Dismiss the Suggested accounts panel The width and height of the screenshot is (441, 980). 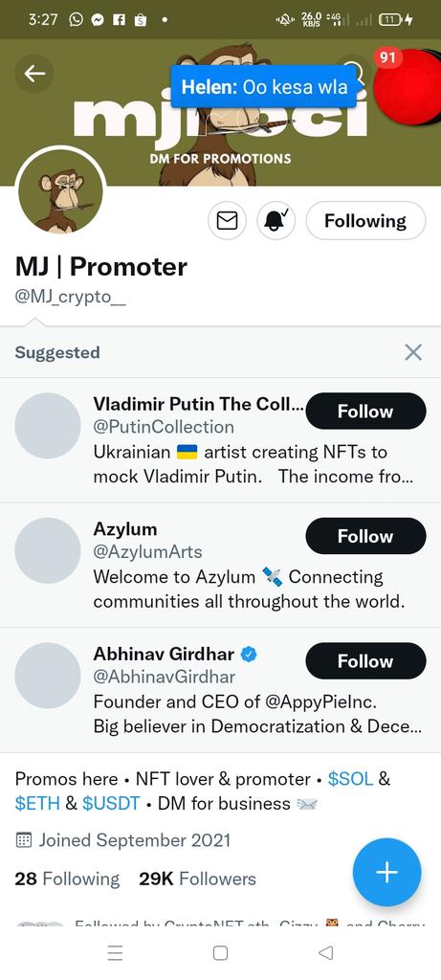[413, 352]
